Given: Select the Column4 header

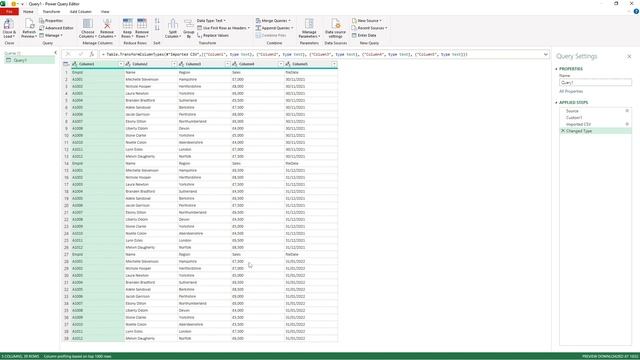Looking at the screenshot, I should (258, 64).
